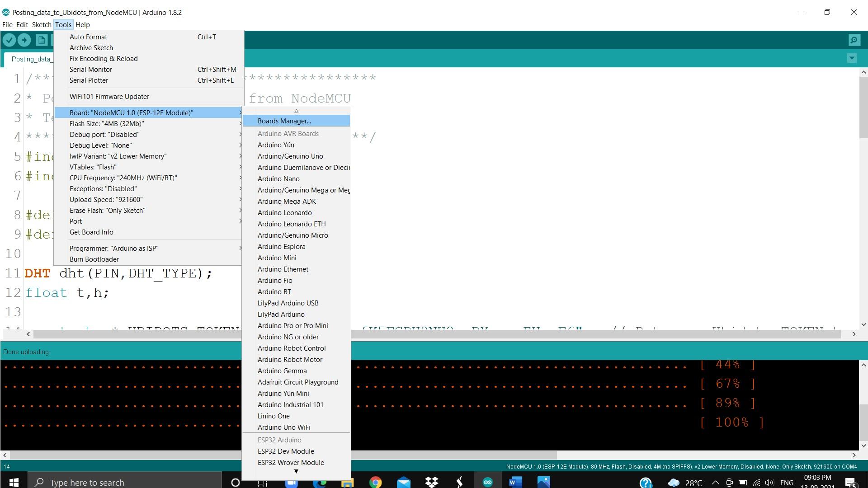Select Archive Sketch
This screenshot has height=488, width=868.
point(149,48)
